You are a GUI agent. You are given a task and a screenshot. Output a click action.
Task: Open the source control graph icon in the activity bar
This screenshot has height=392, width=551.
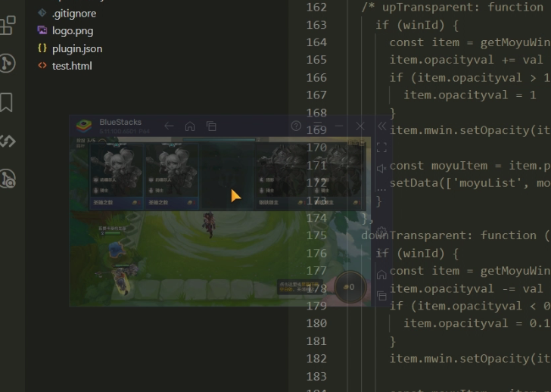[7, 64]
